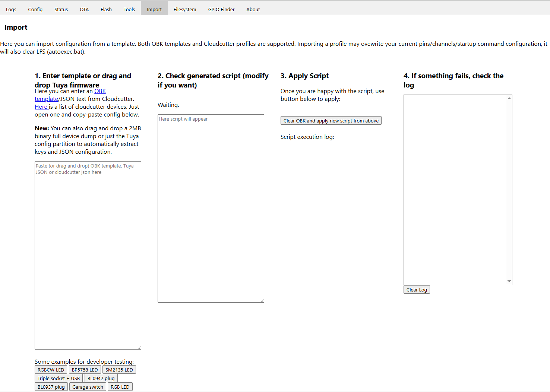Open the OTA tab
This screenshot has width=550, height=392.
coord(84,9)
